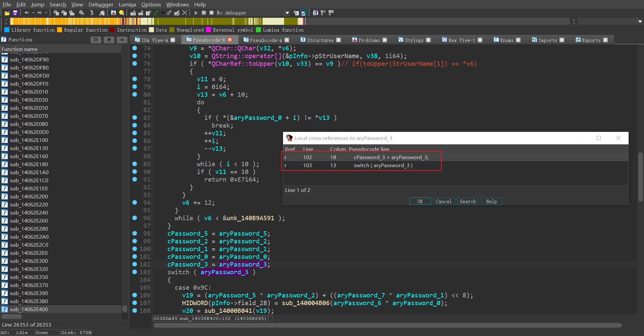The height and width of the screenshot is (336, 644).
Task: Click the Open file toolbar icon
Action: click(7, 13)
